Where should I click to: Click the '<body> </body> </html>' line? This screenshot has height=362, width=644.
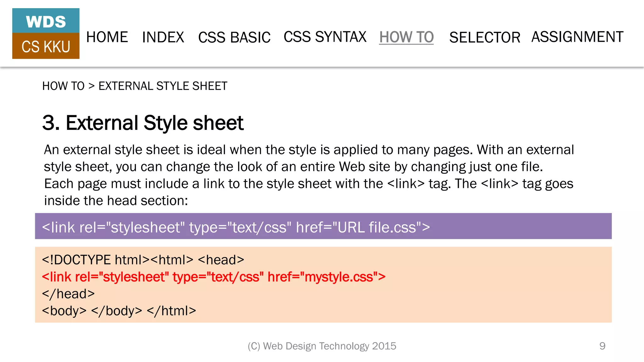point(119,311)
